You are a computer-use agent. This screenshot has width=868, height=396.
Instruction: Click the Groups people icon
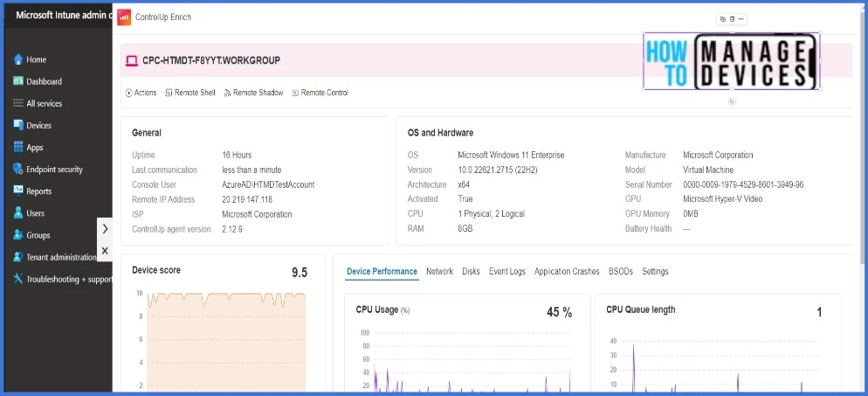[x=18, y=235]
